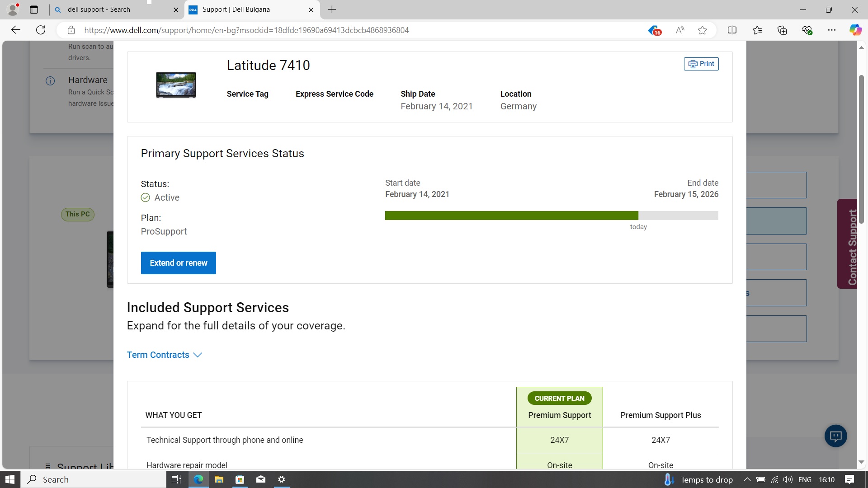Open Favorites list icon

point(757,30)
